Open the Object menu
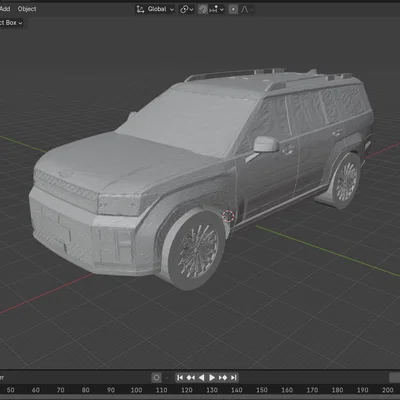400x400 pixels. [27, 9]
